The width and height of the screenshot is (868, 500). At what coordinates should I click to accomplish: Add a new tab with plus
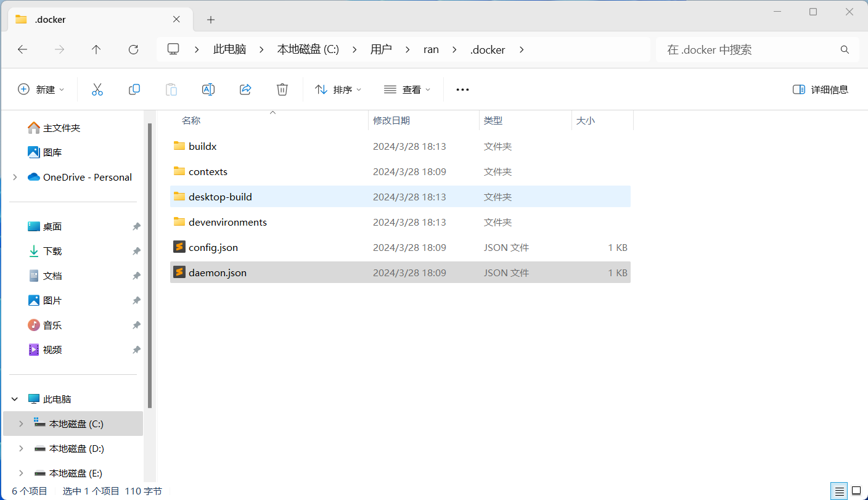pyautogui.click(x=211, y=20)
